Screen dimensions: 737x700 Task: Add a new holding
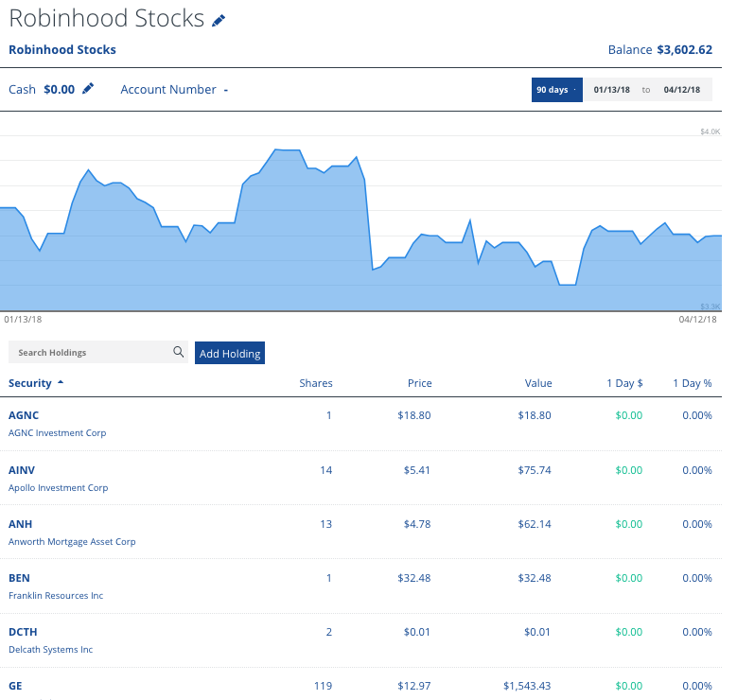pyautogui.click(x=230, y=353)
